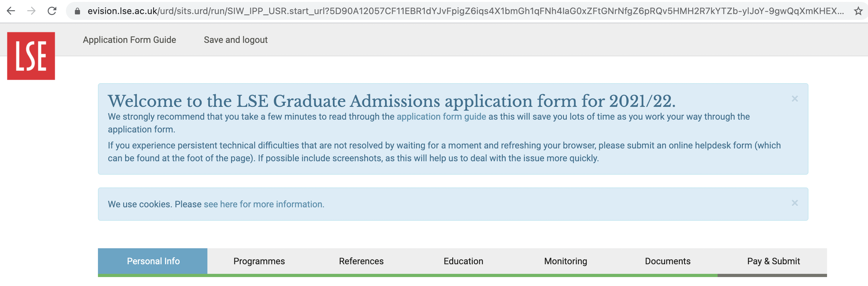Bookmark page with the star icon
The height and width of the screenshot is (286, 868).
(858, 12)
